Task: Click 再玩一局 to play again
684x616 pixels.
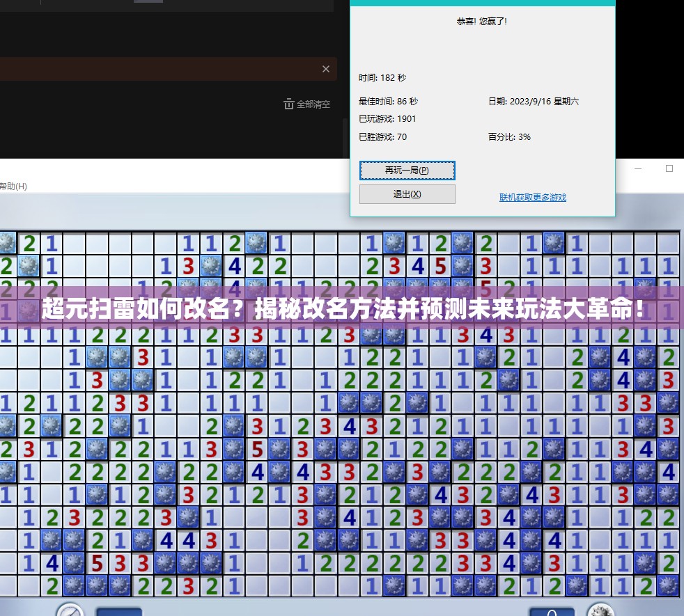Action: (x=407, y=171)
